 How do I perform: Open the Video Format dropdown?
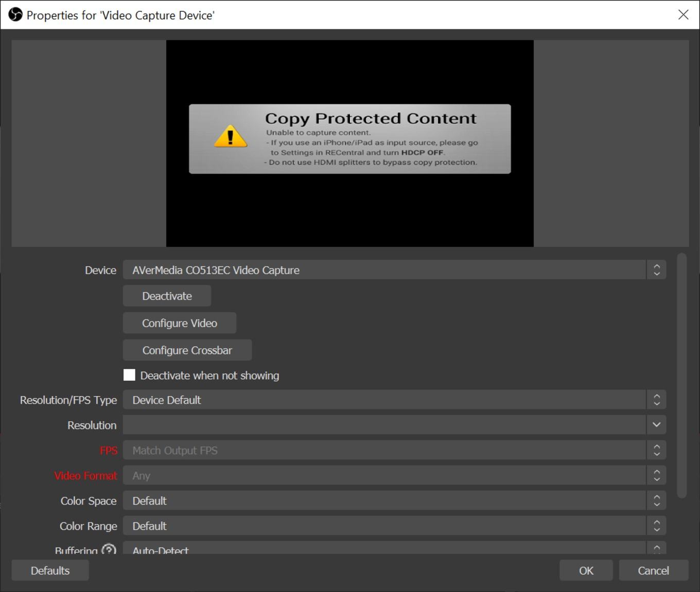(x=394, y=475)
